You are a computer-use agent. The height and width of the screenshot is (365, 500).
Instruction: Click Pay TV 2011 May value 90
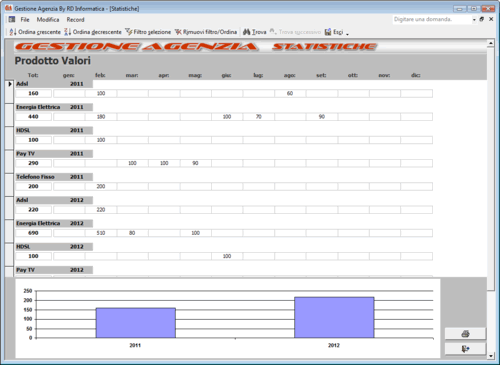[195, 163]
